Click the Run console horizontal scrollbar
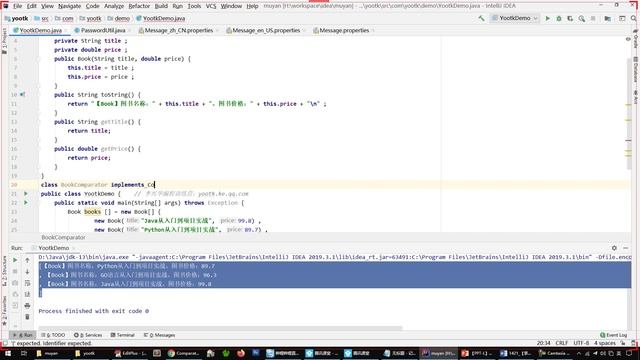This screenshot has height=360, width=640. click(220, 327)
